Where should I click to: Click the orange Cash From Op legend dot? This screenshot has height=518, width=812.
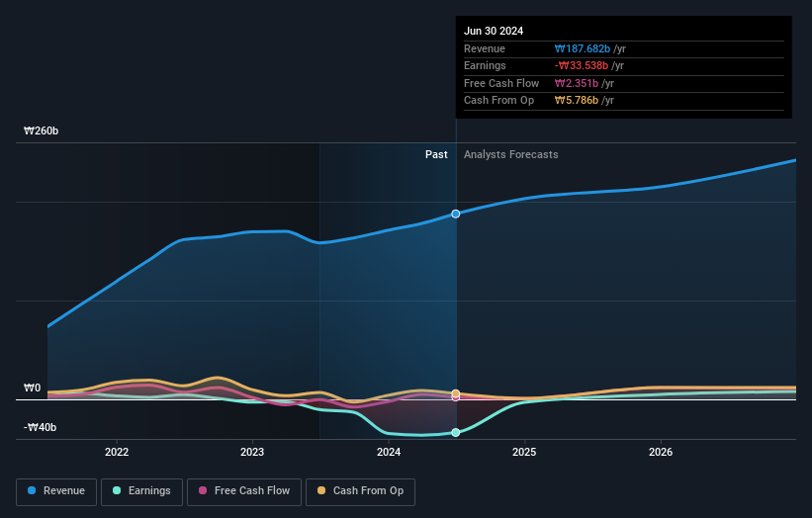click(321, 490)
